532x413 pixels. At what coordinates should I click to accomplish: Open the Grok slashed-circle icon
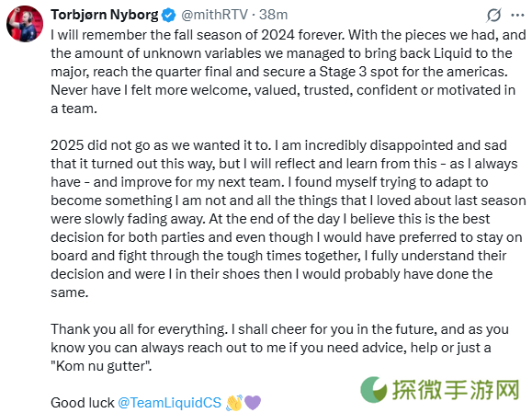493,16
